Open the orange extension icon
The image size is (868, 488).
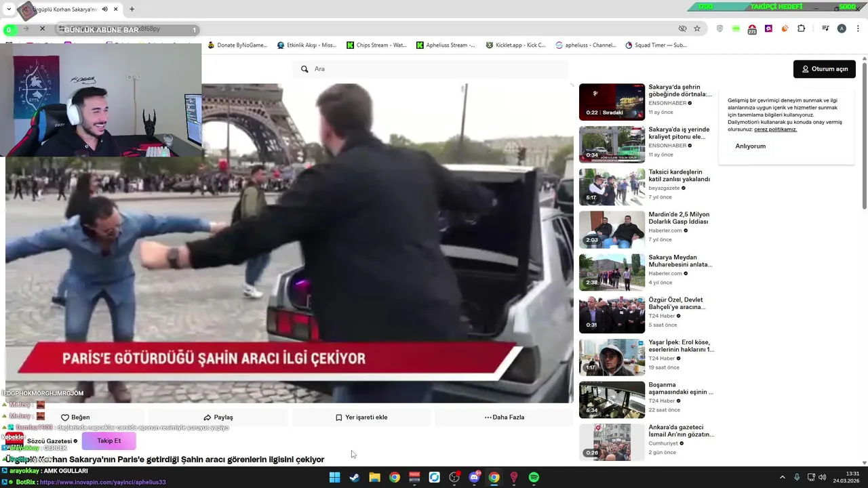point(785,28)
